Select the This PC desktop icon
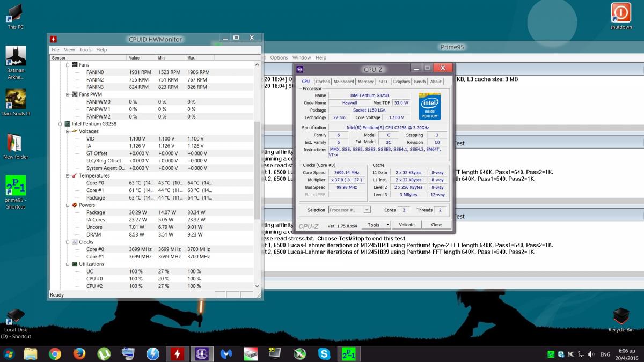 pos(16,17)
